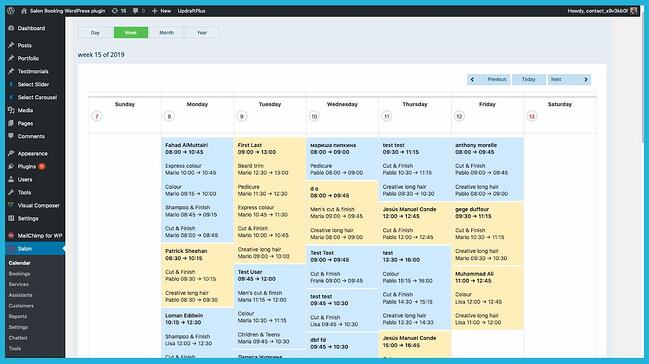Select Saturday date number 13
649x364 pixels.
click(x=532, y=116)
